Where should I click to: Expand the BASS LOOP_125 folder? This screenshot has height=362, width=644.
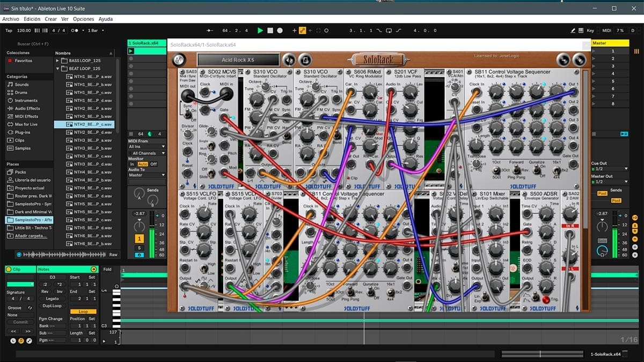pyautogui.click(x=58, y=61)
